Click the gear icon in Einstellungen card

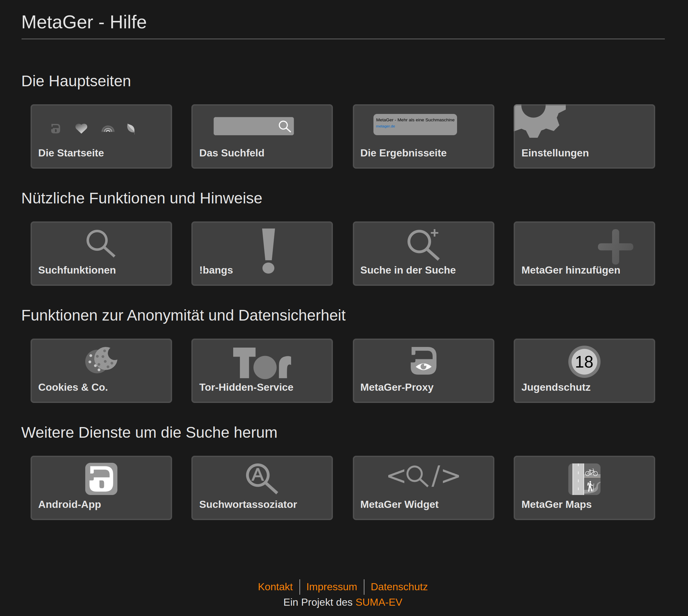click(540, 121)
